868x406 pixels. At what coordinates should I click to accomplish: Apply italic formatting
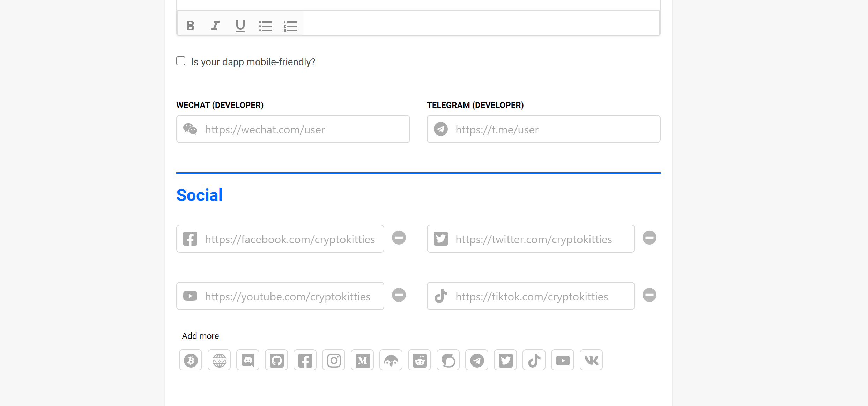pos(215,26)
